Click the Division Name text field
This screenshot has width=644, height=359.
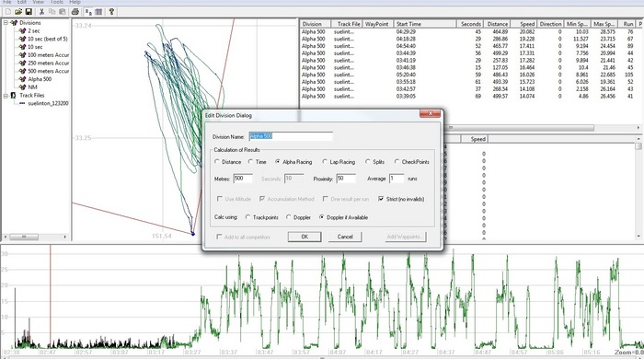pyautogui.click(x=291, y=136)
